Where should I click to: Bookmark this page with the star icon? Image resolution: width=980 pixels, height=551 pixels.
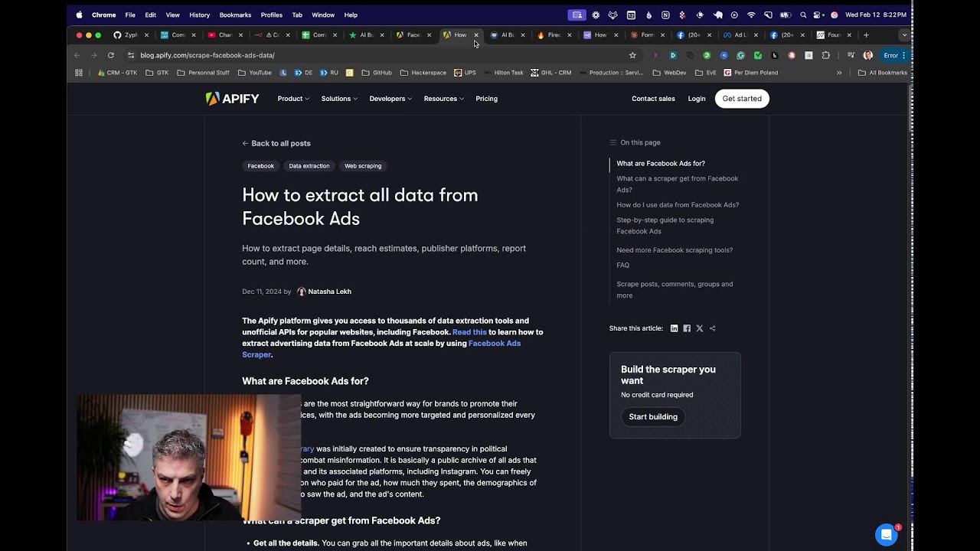(x=632, y=55)
